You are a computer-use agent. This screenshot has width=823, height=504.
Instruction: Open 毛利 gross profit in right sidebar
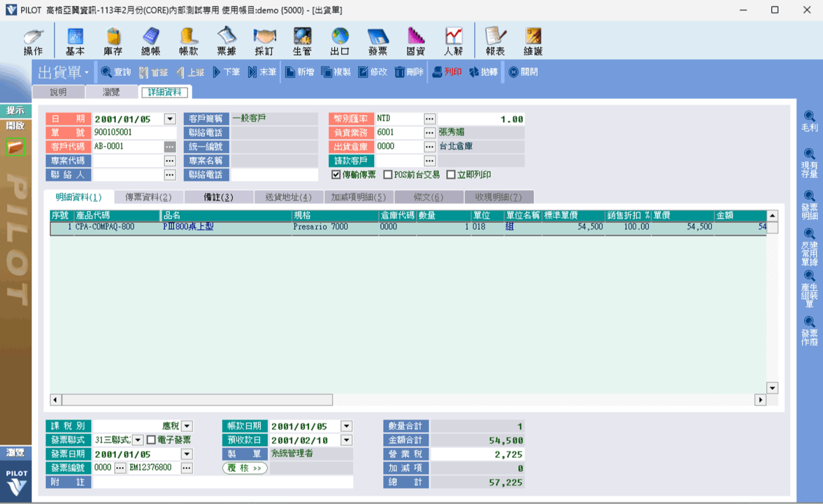point(809,121)
